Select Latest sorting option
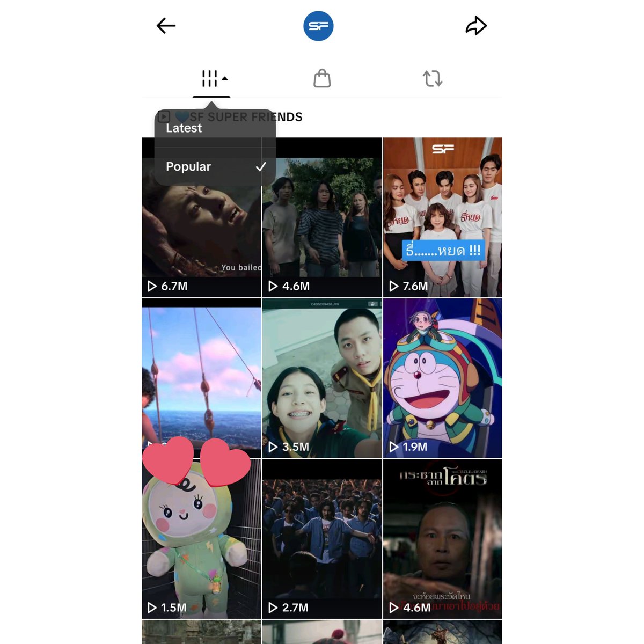The width and height of the screenshot is (644, 644). click(215, 128)
